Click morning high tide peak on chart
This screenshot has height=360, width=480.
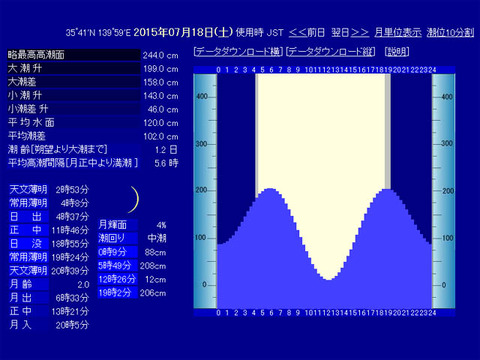pos(270,190)
